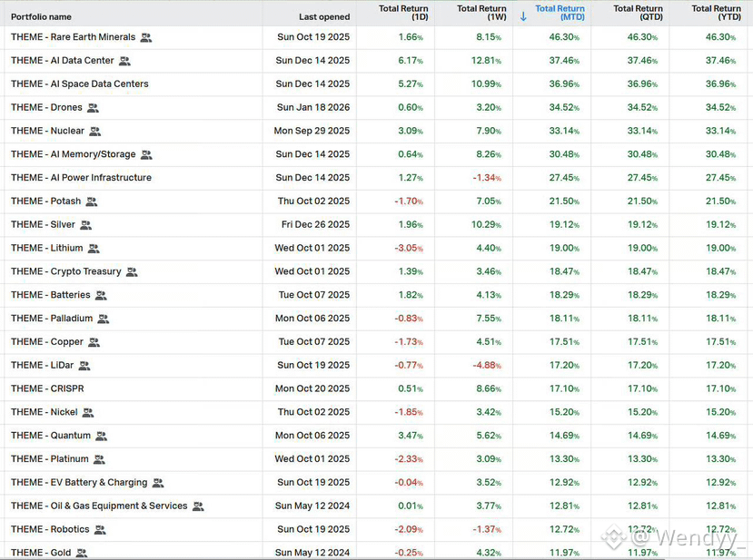Screen dimensions: 753x560
Task: Click the shared icon next to Drones
Action: coord(93,108)
